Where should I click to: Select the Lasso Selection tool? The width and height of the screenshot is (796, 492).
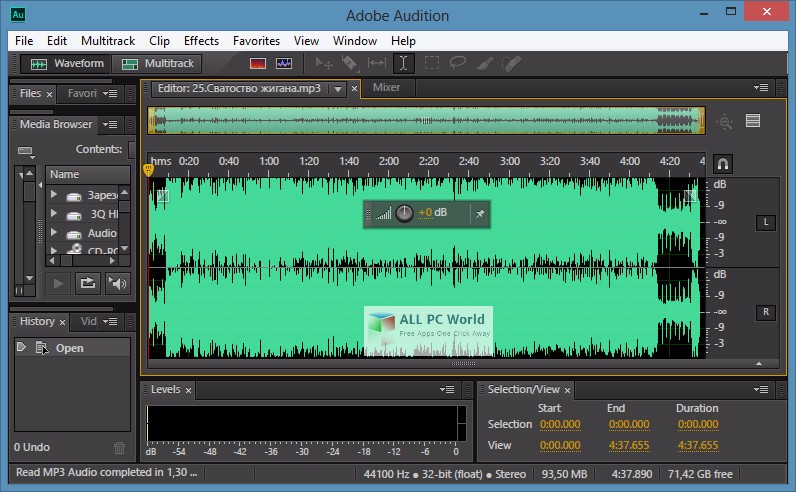coord(458,63)
